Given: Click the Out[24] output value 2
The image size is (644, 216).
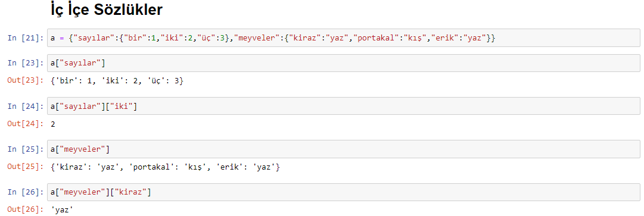Looking at the screenshot, I should [x=53, y=124].
